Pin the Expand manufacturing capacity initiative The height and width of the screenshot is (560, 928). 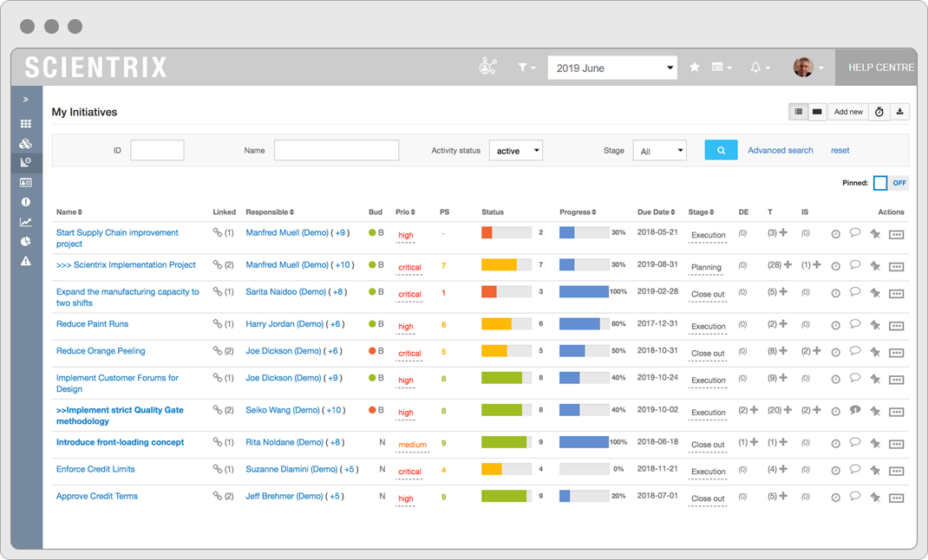pyautogui.click(x=875, y=293)
